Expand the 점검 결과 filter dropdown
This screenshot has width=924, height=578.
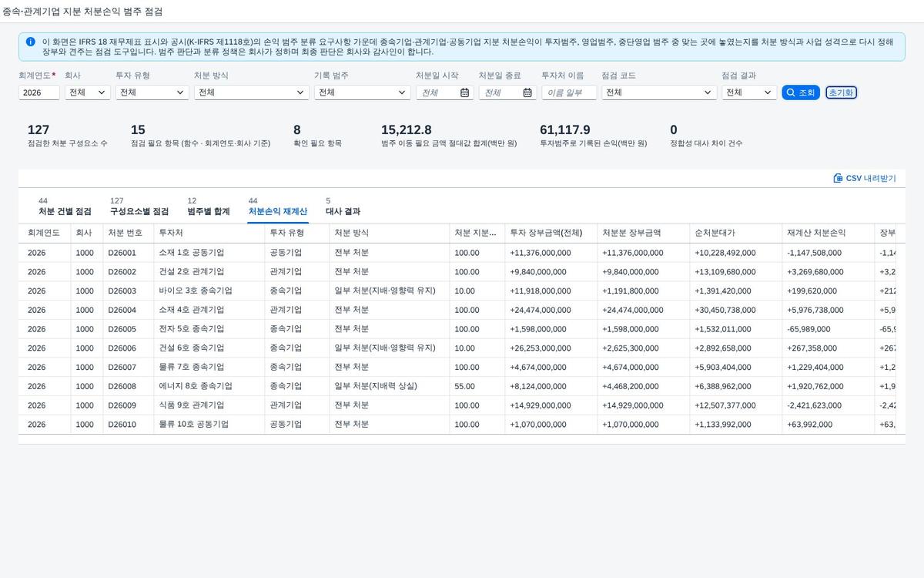click(749, 92)
